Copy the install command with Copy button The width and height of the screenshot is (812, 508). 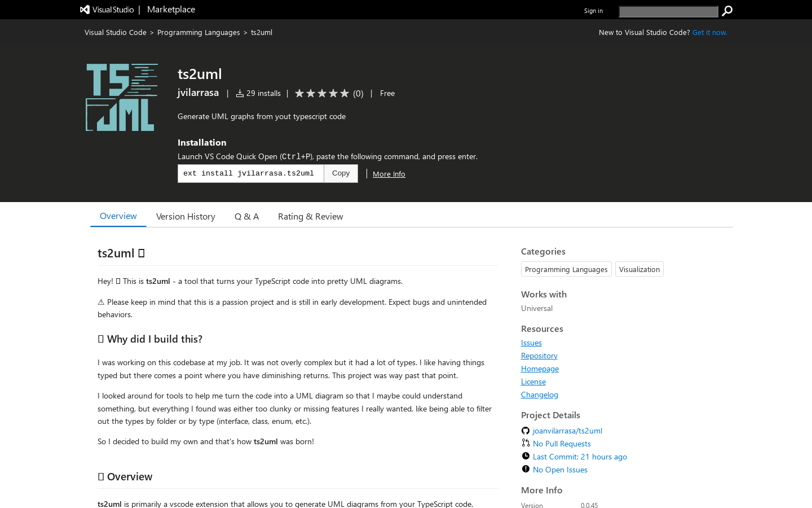(341, 173)
